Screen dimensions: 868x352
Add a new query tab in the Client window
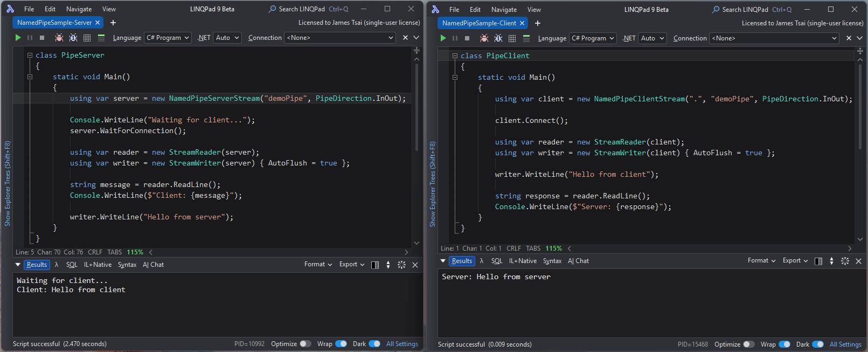point(537,23)
